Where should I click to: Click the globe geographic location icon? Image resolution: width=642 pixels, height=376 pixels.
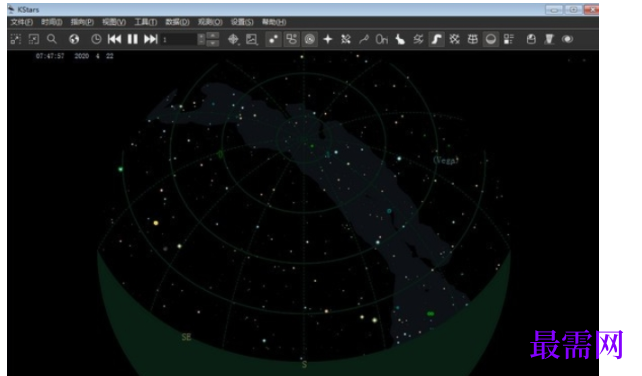(x=74, y=39)
